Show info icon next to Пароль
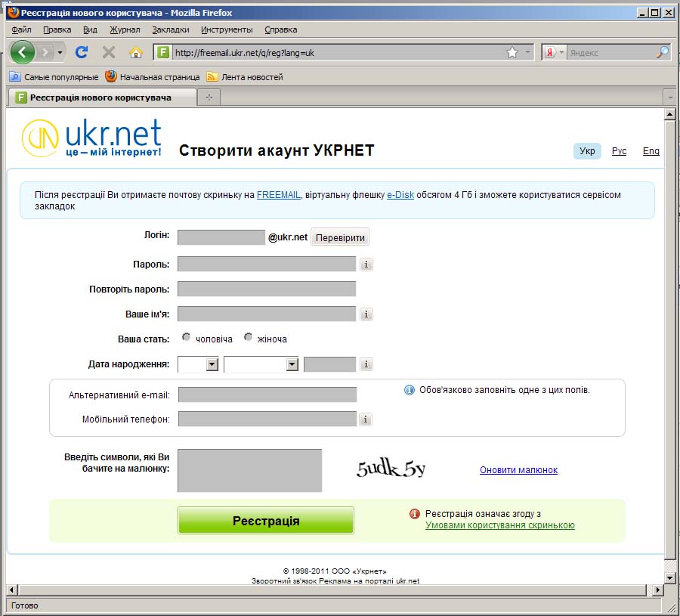680x616 pixels. click(366, 265)
